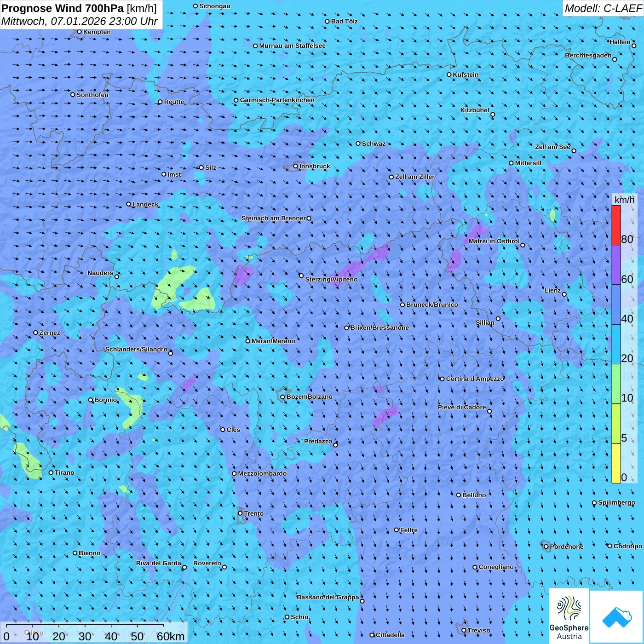Pick the Lienz location marker
This screenshot has width=644, height=644.
click(x=564, y=294)
